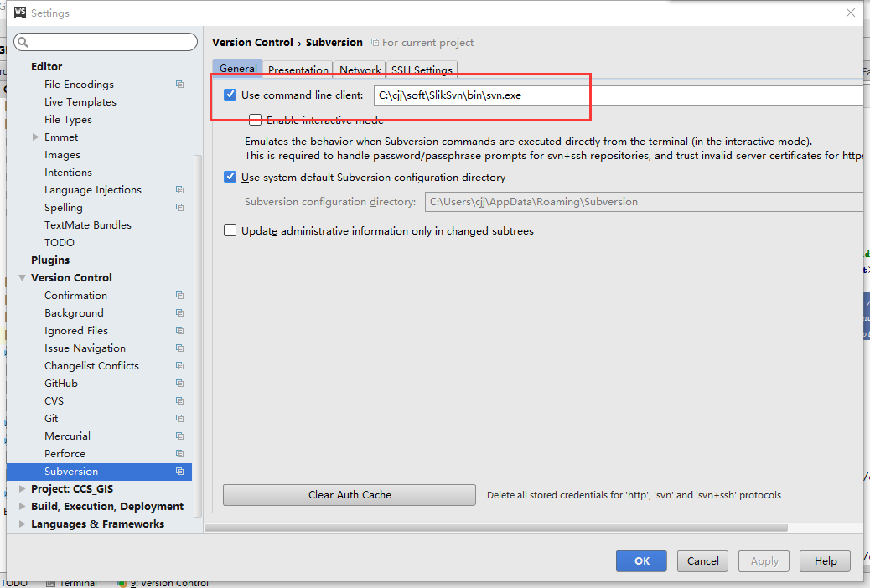The image size is (870, 588).
Task: Open Spelling settings page
Action: (63, 208)
